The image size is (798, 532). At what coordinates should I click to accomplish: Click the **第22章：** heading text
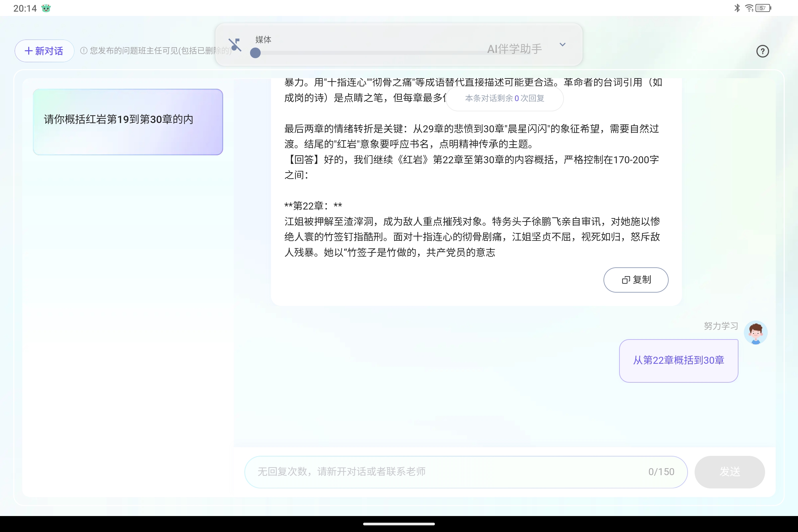313,206
